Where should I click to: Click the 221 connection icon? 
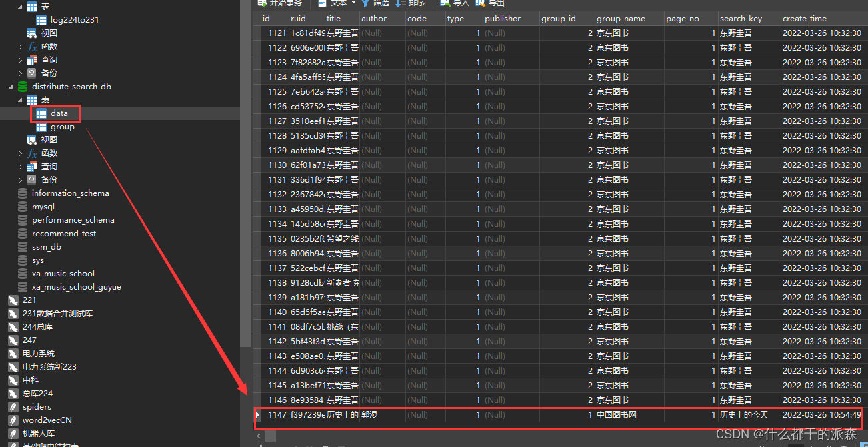click(x=13, y=300)
